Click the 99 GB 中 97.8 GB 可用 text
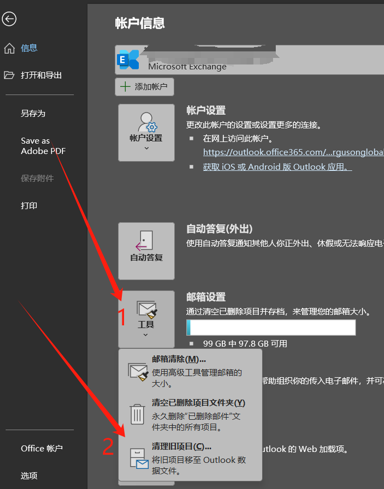 tap(245, 344)
